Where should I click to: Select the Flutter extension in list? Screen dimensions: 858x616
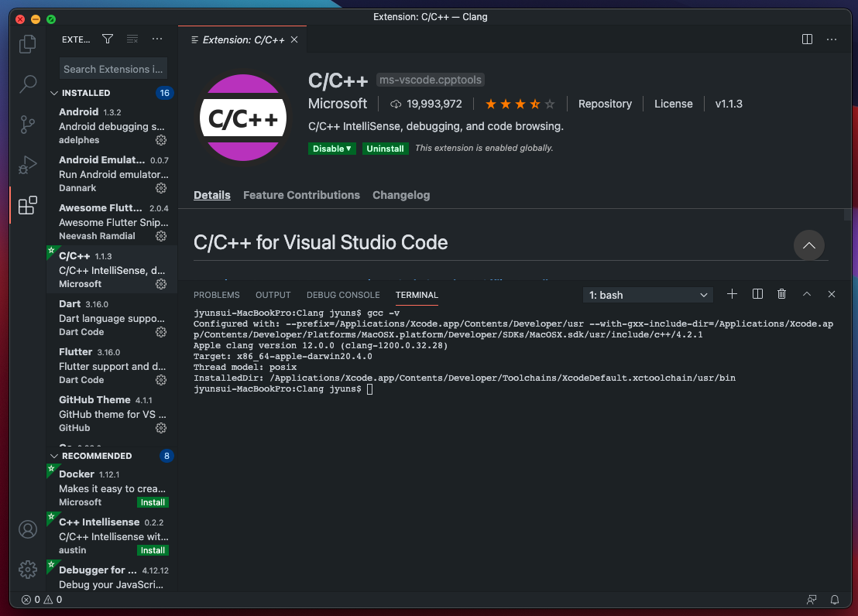112,366
